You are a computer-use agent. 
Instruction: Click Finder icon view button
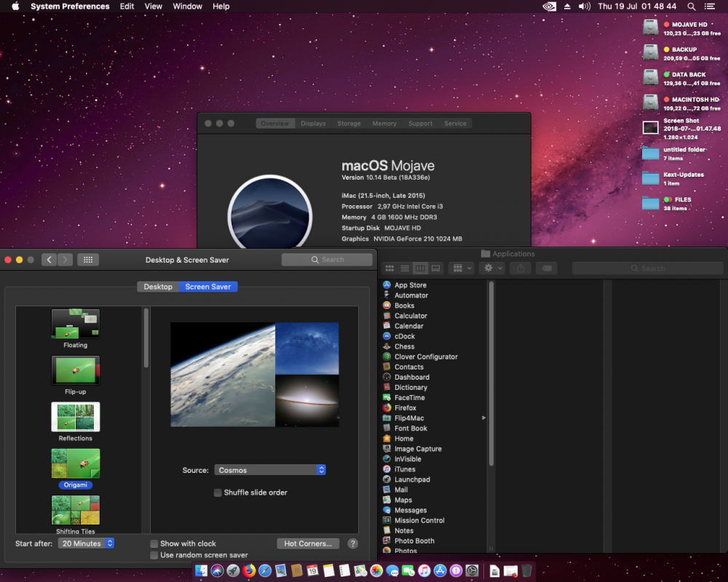click(389, 268)
